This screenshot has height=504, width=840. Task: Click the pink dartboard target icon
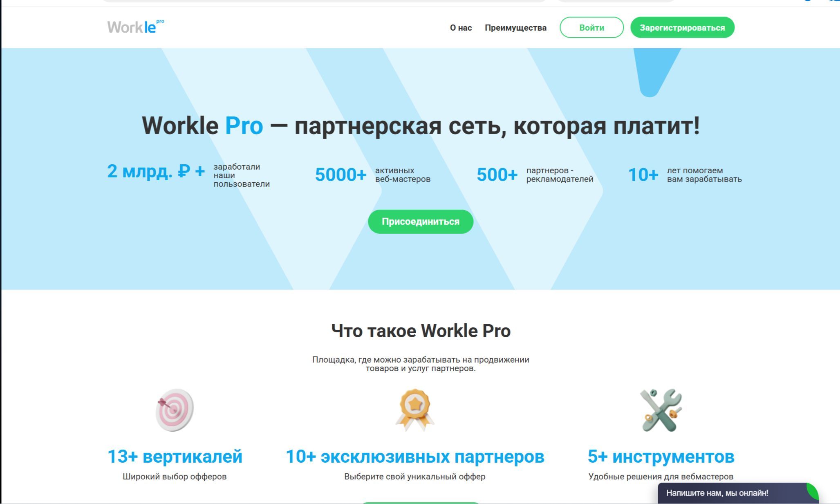(x=175, y=410)
